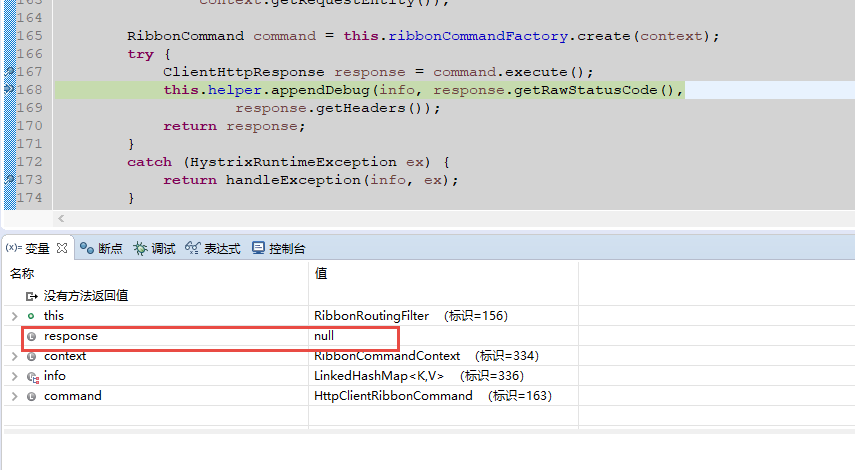Click the 名称 (Name) column header
The image size is (855, 470).
[x=22, y=273]
